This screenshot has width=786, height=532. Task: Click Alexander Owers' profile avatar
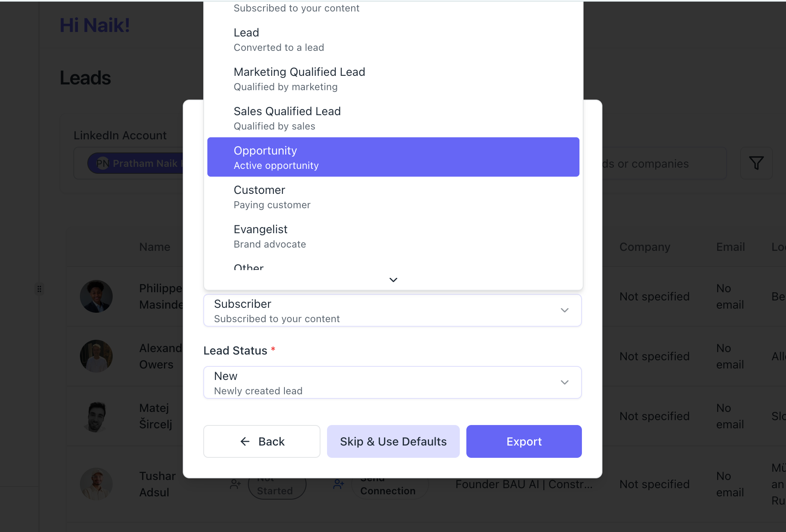96,356
